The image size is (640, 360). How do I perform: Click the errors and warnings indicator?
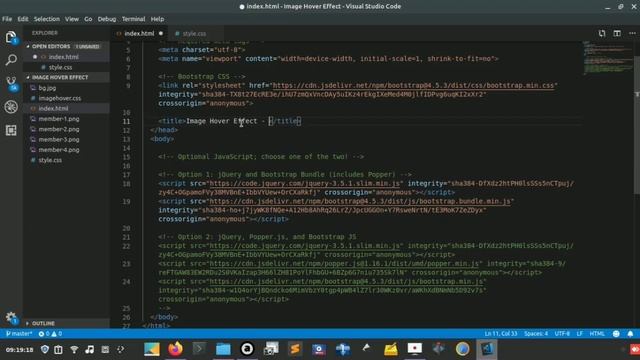click(x=50, y=334)
